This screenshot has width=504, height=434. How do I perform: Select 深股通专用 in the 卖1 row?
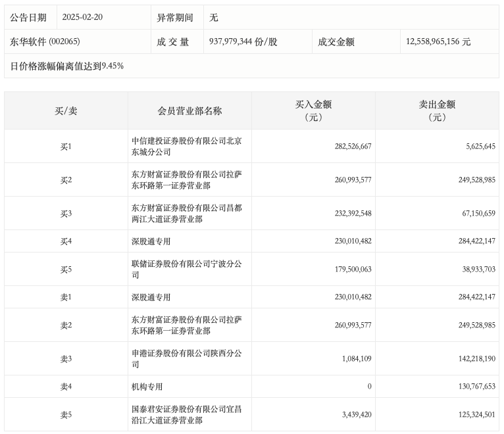point(151,297)
